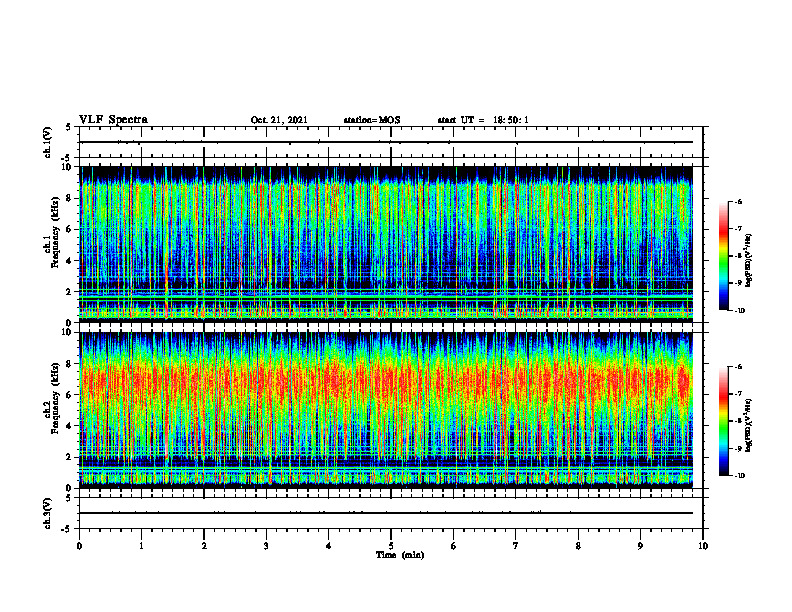Select the date text 'Oct. 21, 2021'

(x=279, y=120)
